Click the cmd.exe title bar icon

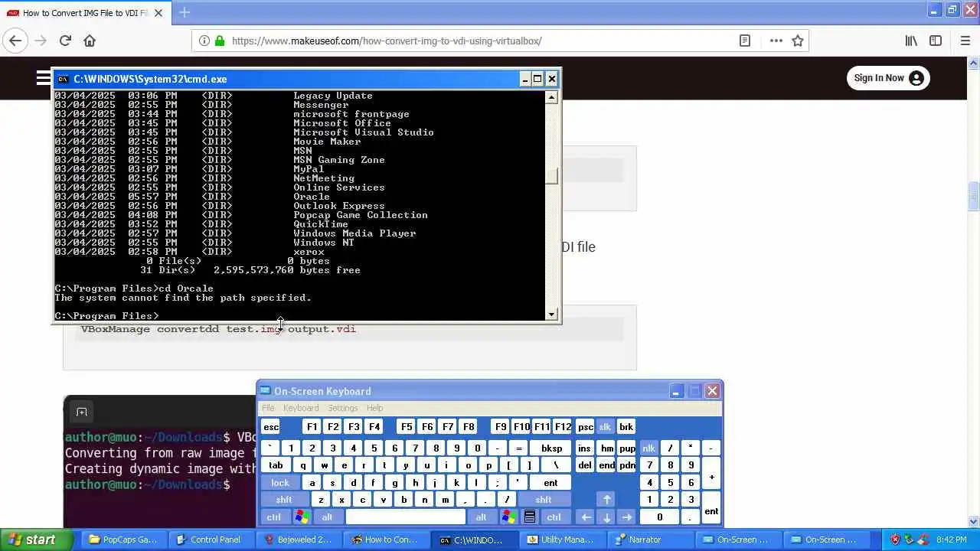pyautogui.click(x=63, y=79)
